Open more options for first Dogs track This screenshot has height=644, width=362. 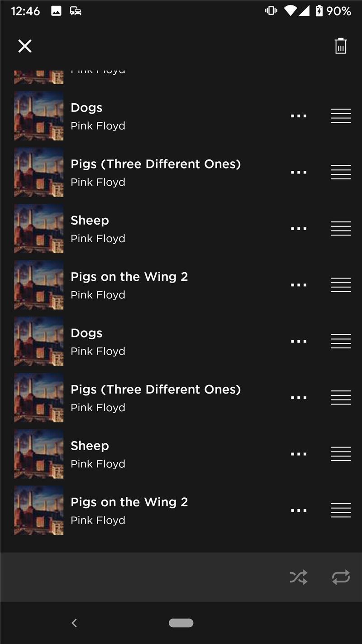click(299, 116)
